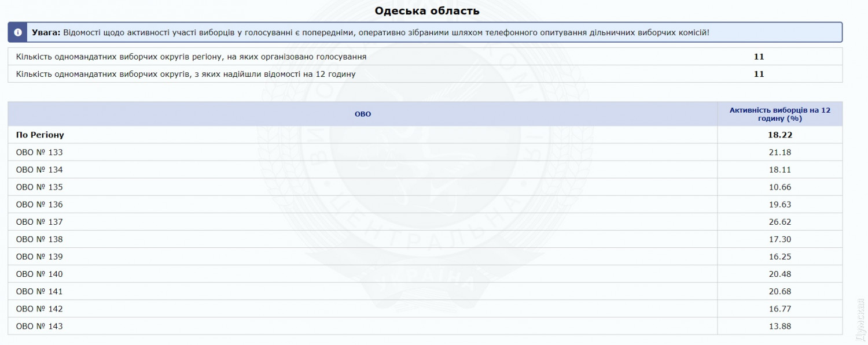The height and width of the screenshot is (345, 868).
Task: Click the regional turnout value 18.22
Action: tap(779, 135)
